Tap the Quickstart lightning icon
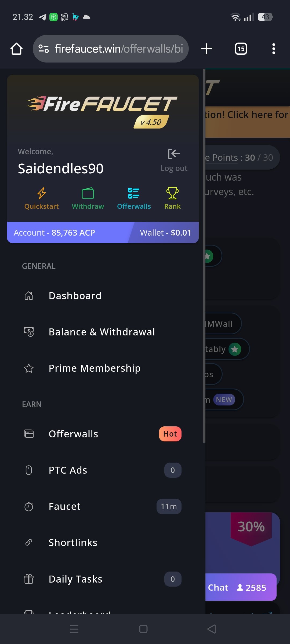This screenshot has width=290, height=644. pos(42,193)
